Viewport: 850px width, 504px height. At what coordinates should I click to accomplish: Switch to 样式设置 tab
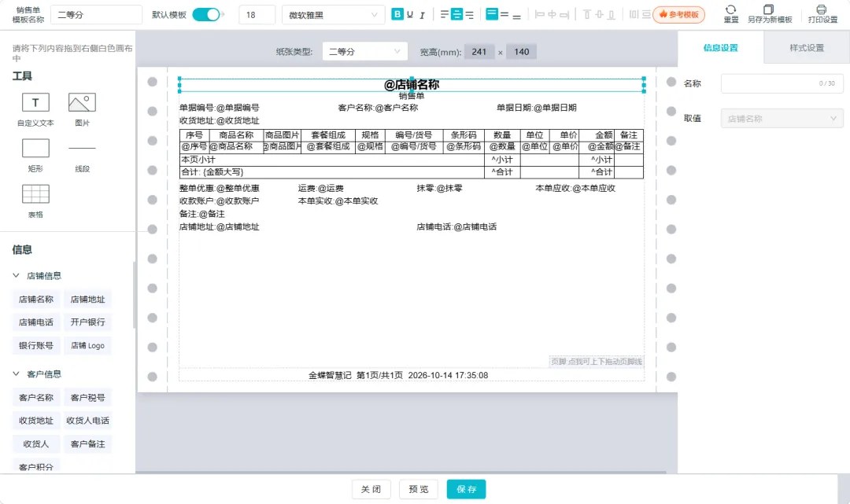pos(807,48)
